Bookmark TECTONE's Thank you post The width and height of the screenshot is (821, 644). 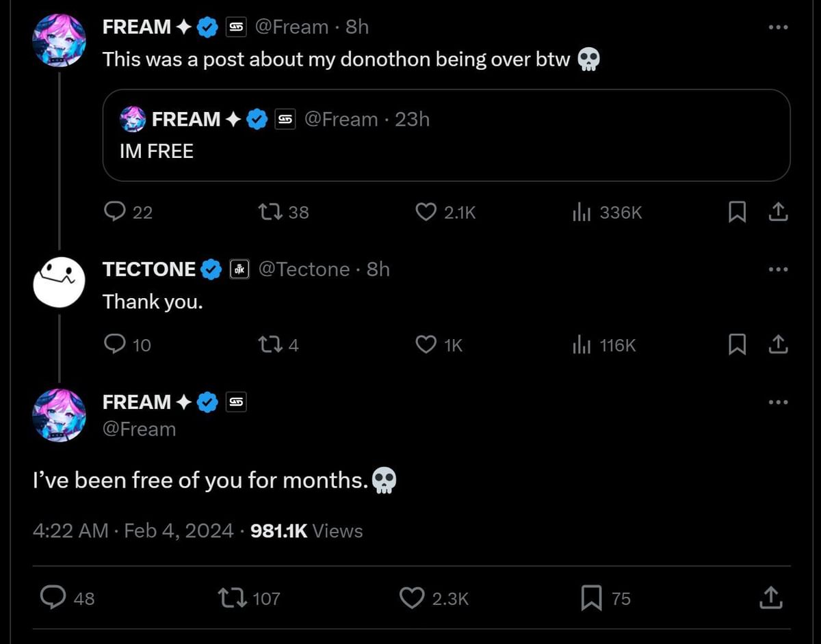point(736,345)
